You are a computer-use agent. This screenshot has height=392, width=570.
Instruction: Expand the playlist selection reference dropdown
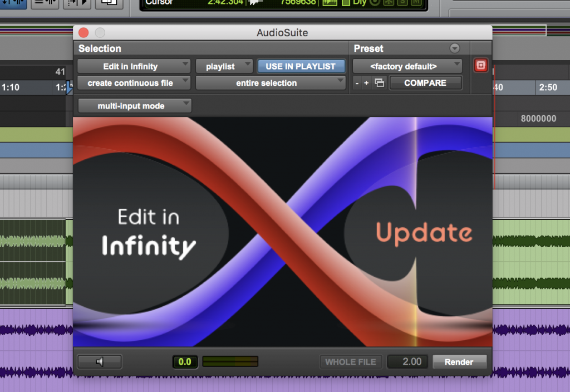[224, 66]
